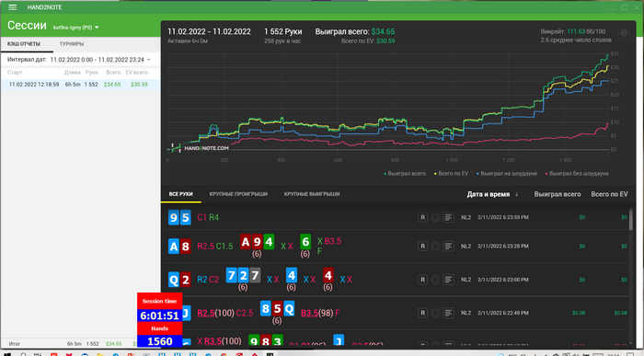Viewport: 644px width, 356px height.
Task: Click hands list scrollbar down arrow
Action: 631,343
